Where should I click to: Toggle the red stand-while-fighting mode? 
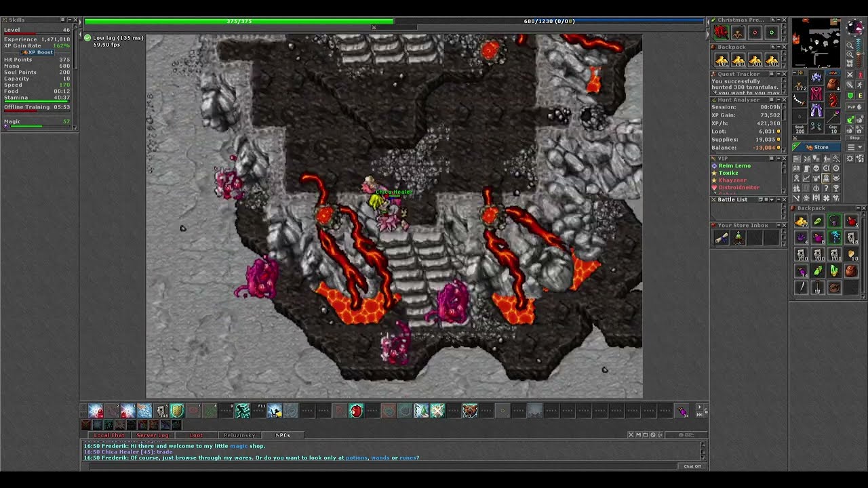[x=861, y=75]
